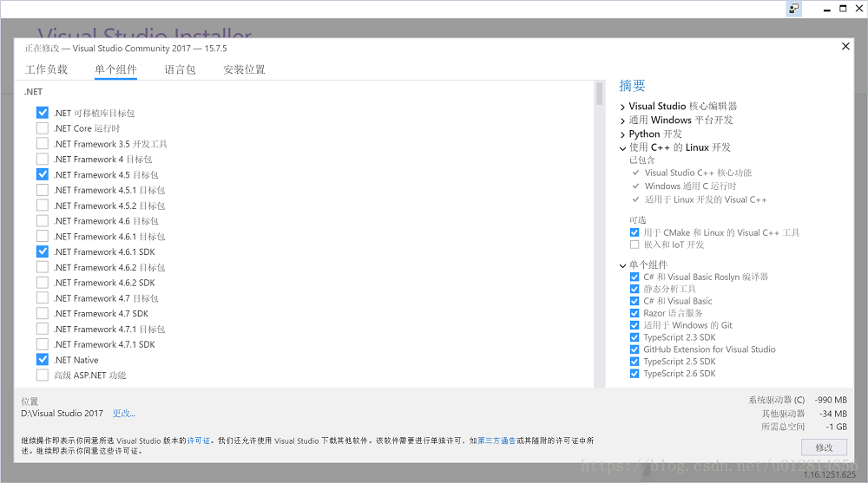Viewport: 868px width, 483px height.
Task: Enable .NET Framework 4.7.1 目标包
Action: 42,330
